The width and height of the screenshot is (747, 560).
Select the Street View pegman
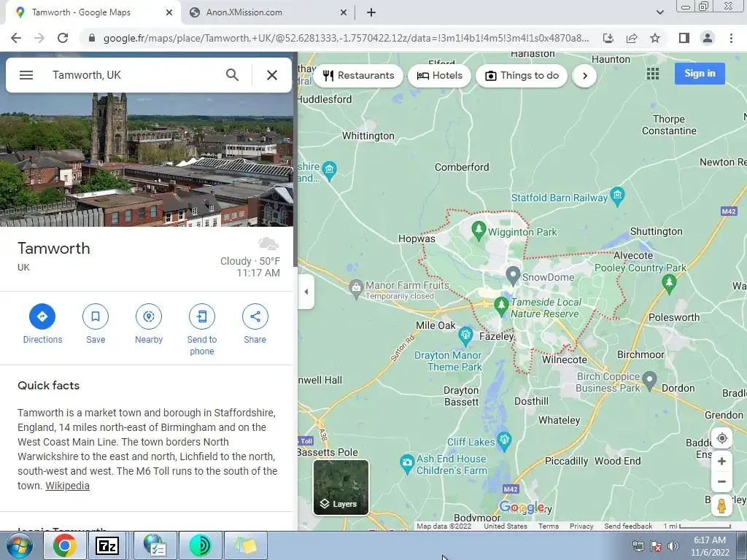click(721, 506)
